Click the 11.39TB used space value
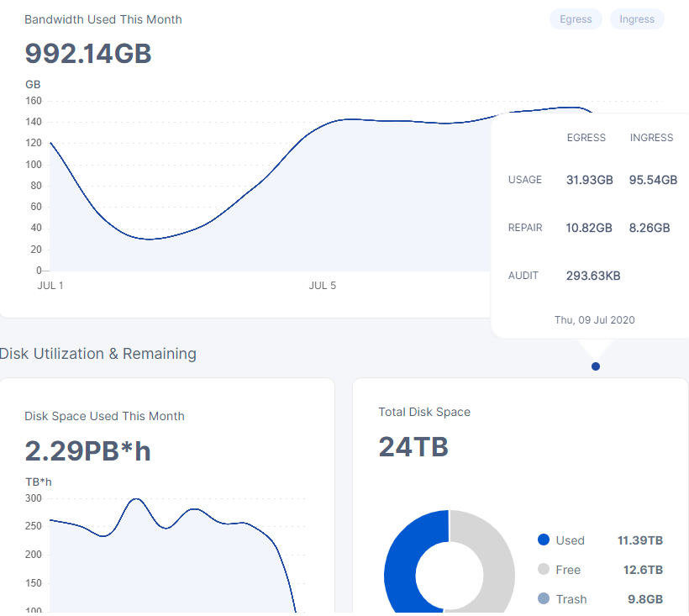 [640, 540]
